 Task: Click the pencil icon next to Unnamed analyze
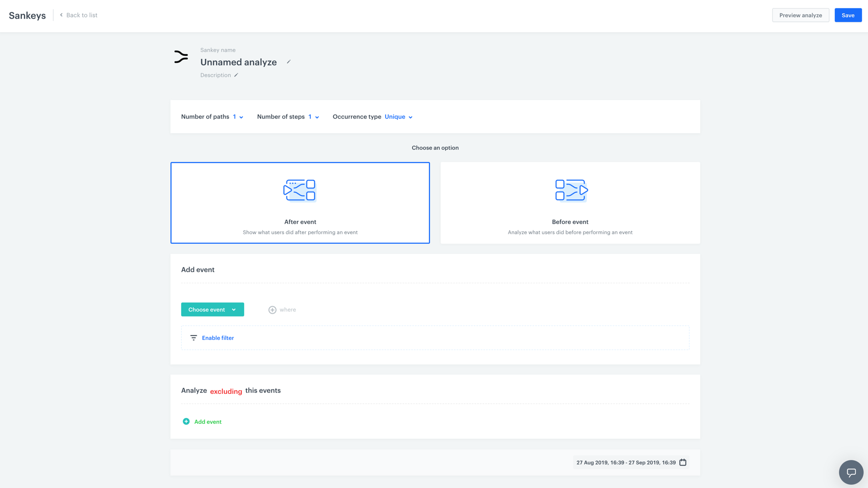pos(288,62)
